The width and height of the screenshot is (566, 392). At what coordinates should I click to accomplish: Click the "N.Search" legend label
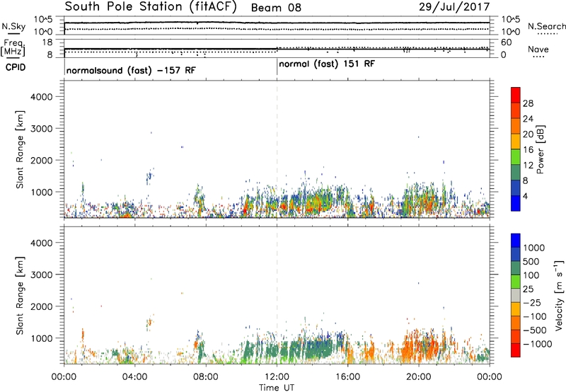pyautogui.click(x=546, y=26)
